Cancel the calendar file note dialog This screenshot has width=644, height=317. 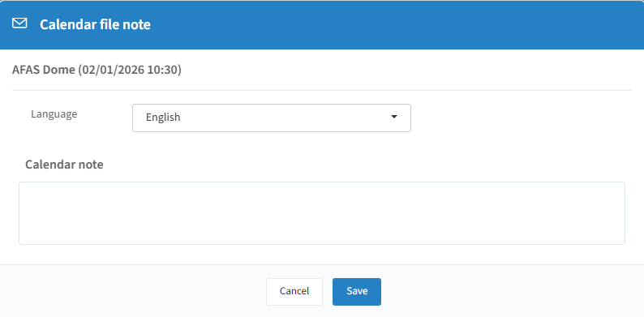tap(294, 292)
